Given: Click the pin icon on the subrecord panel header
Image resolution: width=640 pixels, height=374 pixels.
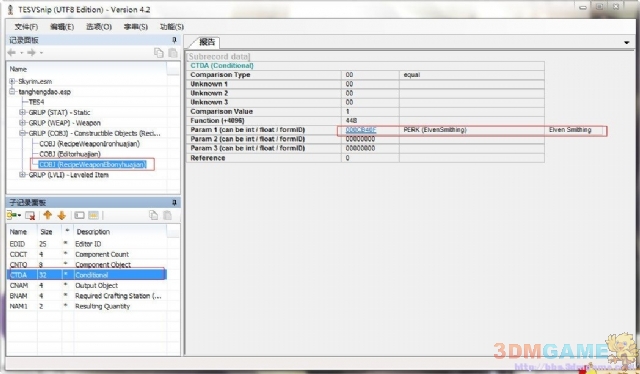Looking at the screenshot, I should (x=174, y=202).
